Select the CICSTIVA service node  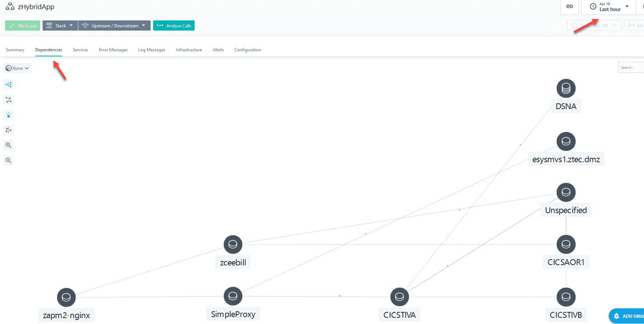[x=399, y=296]
